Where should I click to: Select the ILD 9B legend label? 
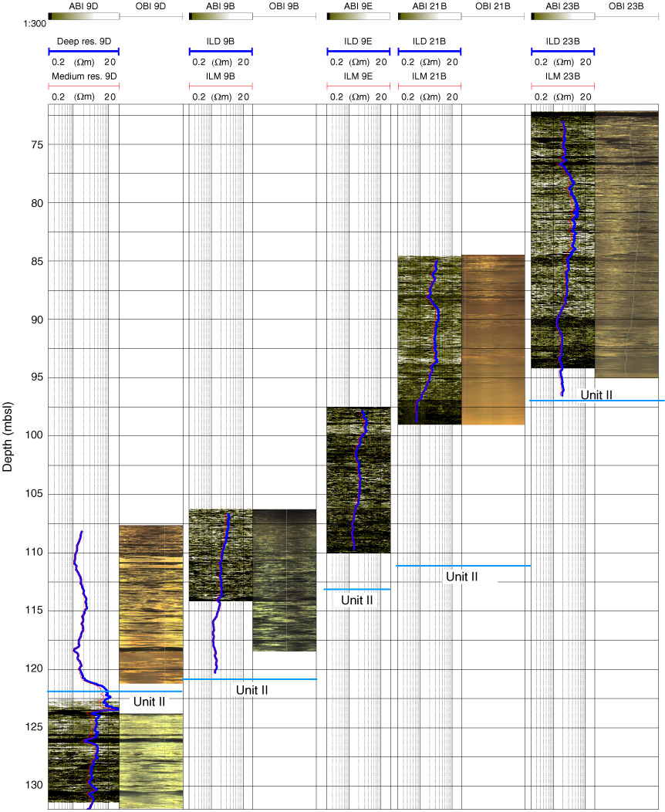[220, 41]
